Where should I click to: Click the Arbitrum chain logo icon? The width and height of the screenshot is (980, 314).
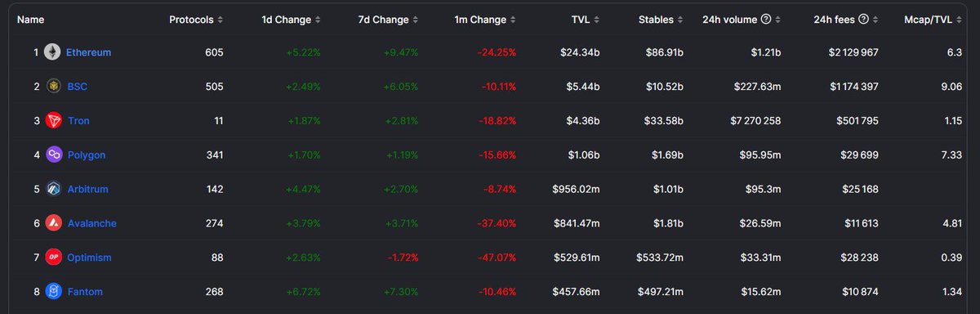tap(54, 189)
